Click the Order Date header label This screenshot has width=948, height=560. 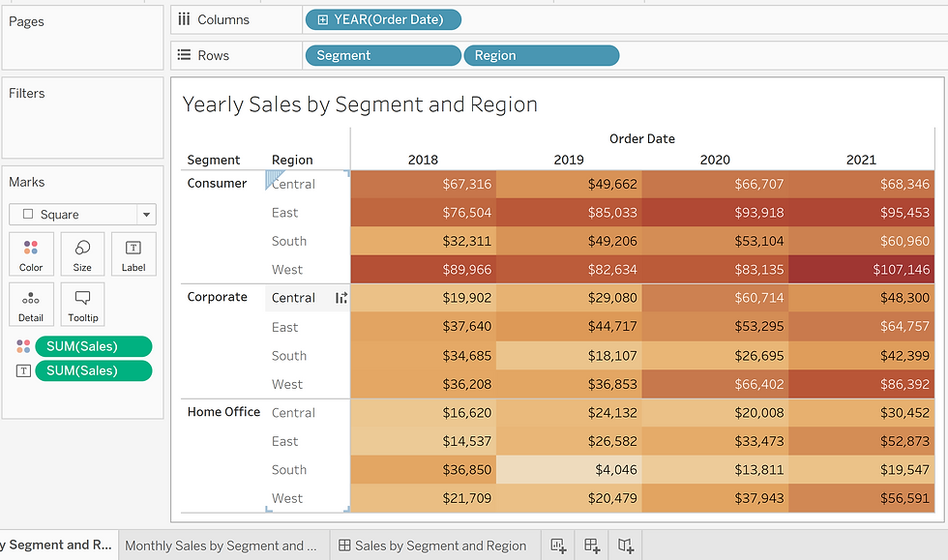point(642,138)
